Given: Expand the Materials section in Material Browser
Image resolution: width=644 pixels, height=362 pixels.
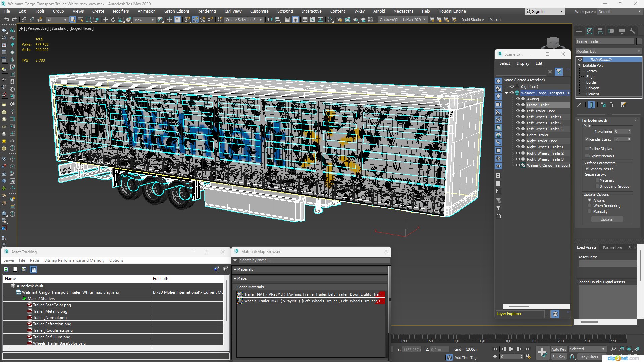Looking at the screenshot, I should tap(310, 269).
